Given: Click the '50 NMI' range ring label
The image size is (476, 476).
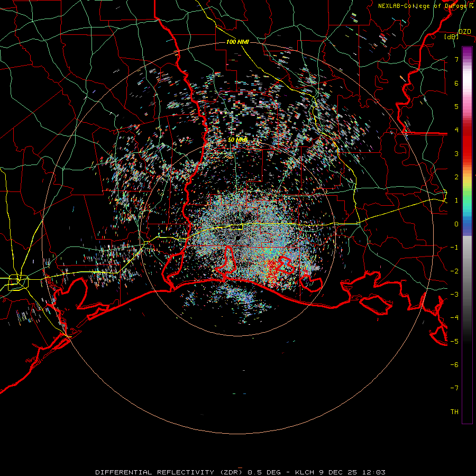Looking at the screenshot, I should (x=237, y=140).
